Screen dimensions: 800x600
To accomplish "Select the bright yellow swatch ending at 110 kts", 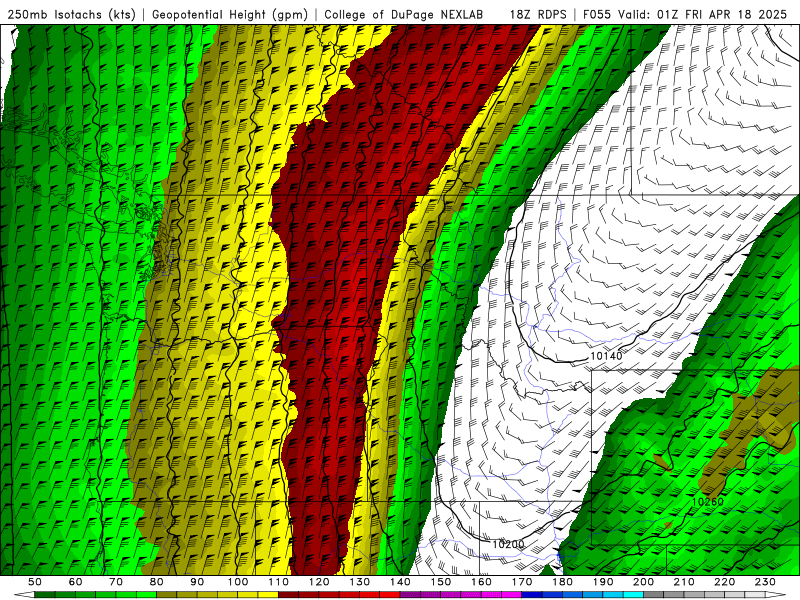I will (268, 594).
